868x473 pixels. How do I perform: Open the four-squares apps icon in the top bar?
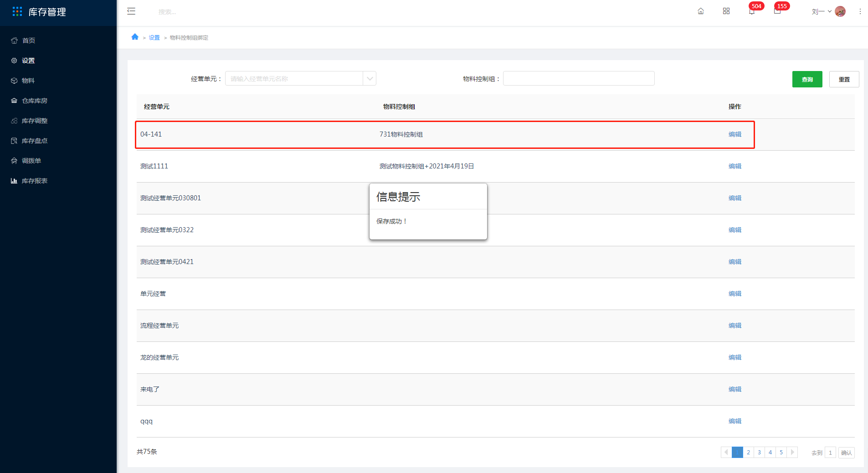[x=726, y=11]
